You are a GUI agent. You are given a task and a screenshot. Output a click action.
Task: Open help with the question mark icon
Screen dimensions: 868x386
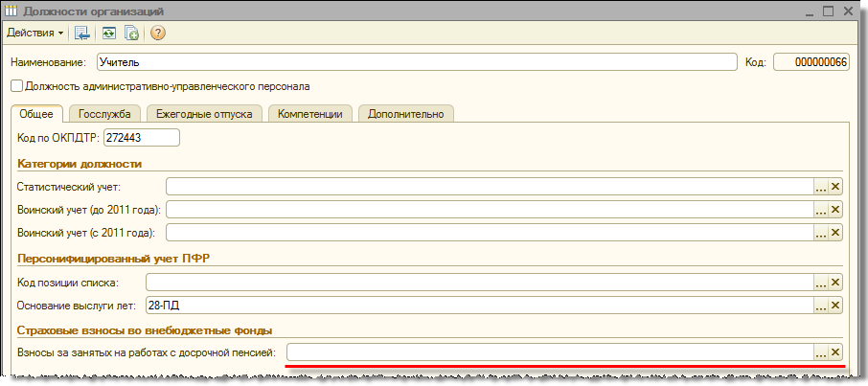point(158,33)
